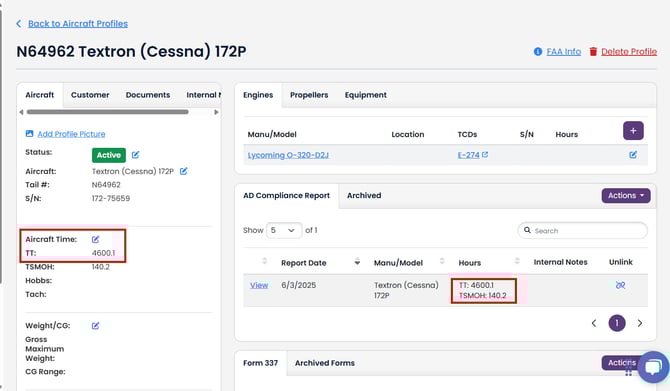The height and width of the screenshot is (391, 670).
Task: Click Add Profile Picture link
Action: [x=71, y=134]
